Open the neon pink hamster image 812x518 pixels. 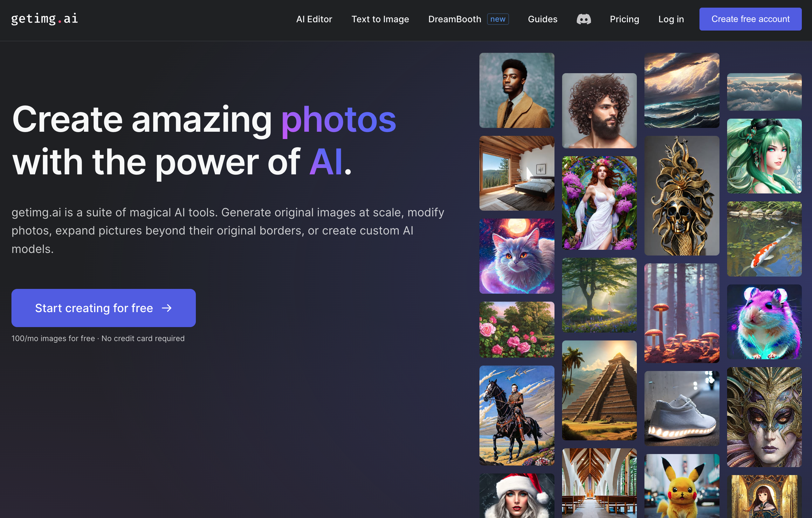coord(764,322)
